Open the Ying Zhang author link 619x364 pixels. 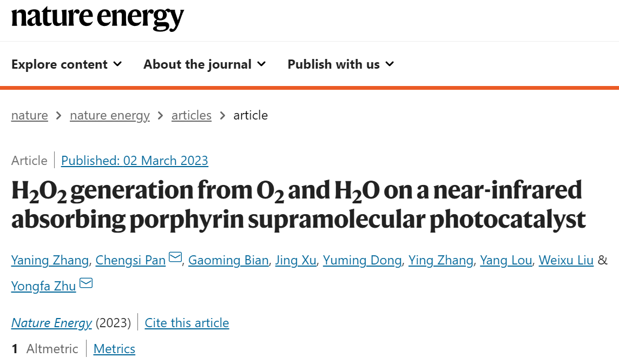point(441,260)
